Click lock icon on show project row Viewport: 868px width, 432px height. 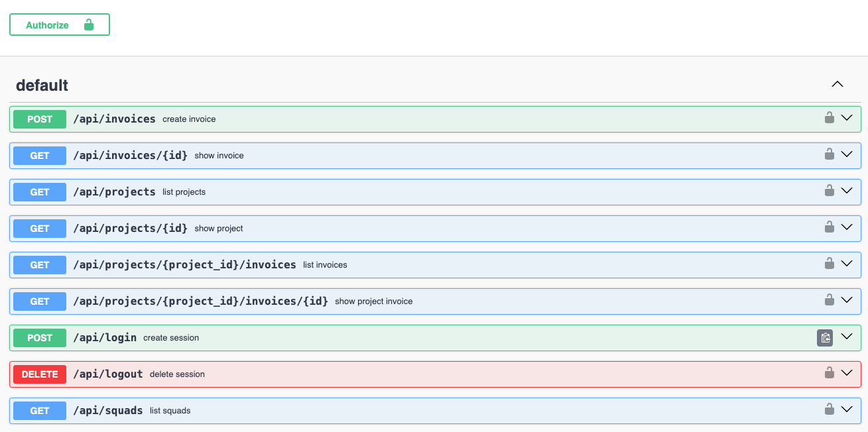(829, 227)
